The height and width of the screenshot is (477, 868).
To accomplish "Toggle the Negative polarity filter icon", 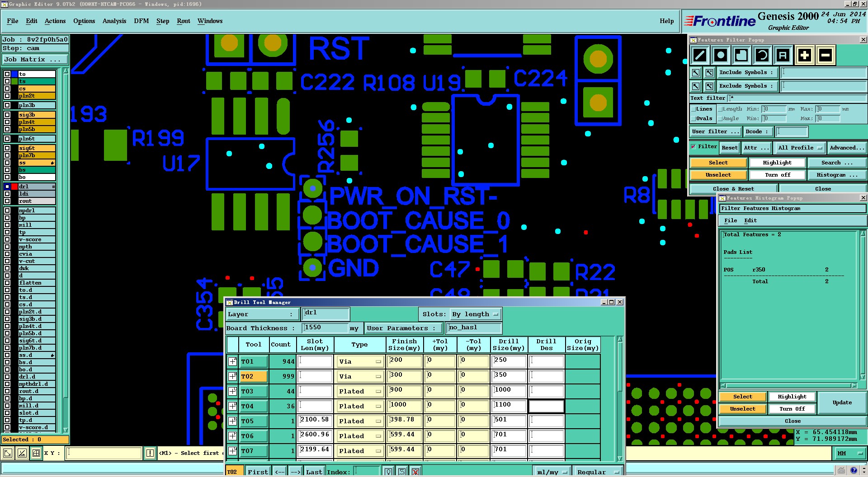I will (x=825, y=55).
